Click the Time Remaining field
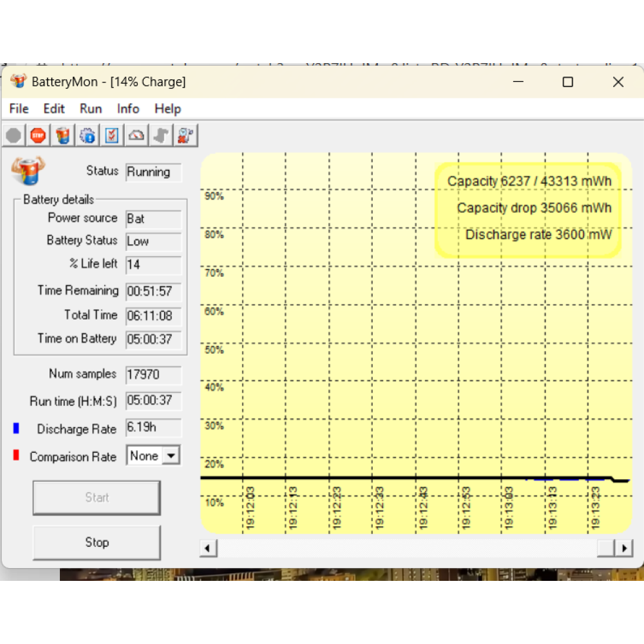 click(153, 291)
